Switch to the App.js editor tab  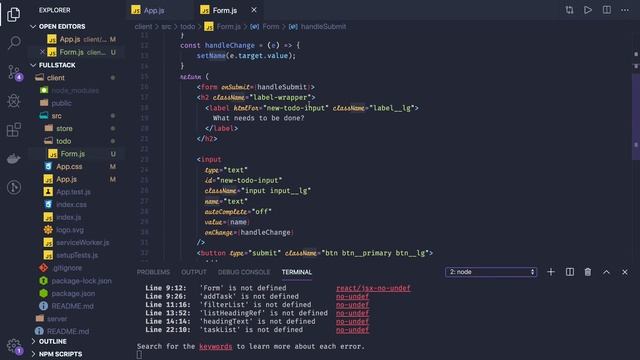coord(153,11)
